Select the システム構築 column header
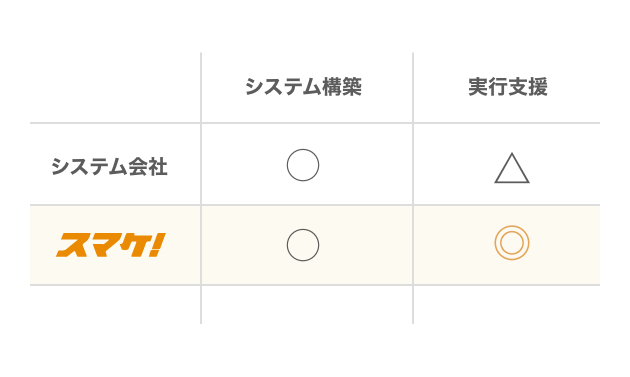Viewport: 630px width, 377px height. [x=303, y=87]
